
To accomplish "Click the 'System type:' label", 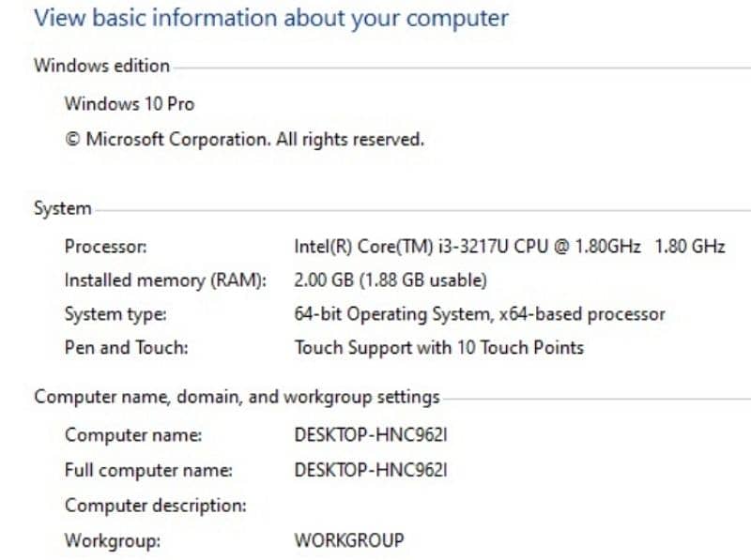I will pos(115,314).
